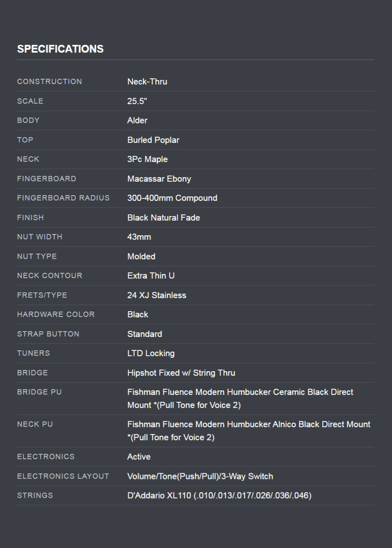Click the Extra Thin U contour value

click(x=151, y=276)
